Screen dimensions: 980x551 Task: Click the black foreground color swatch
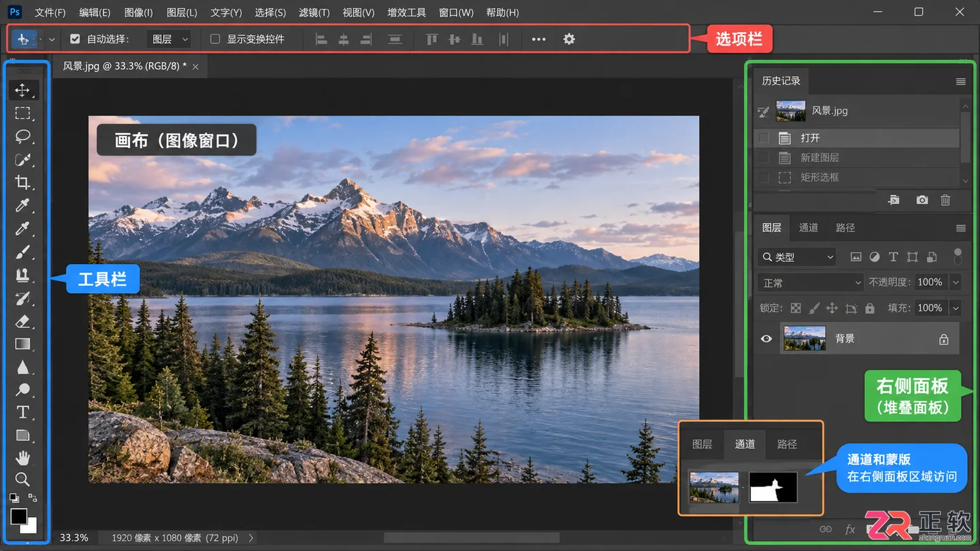click(x=18, y=516)
